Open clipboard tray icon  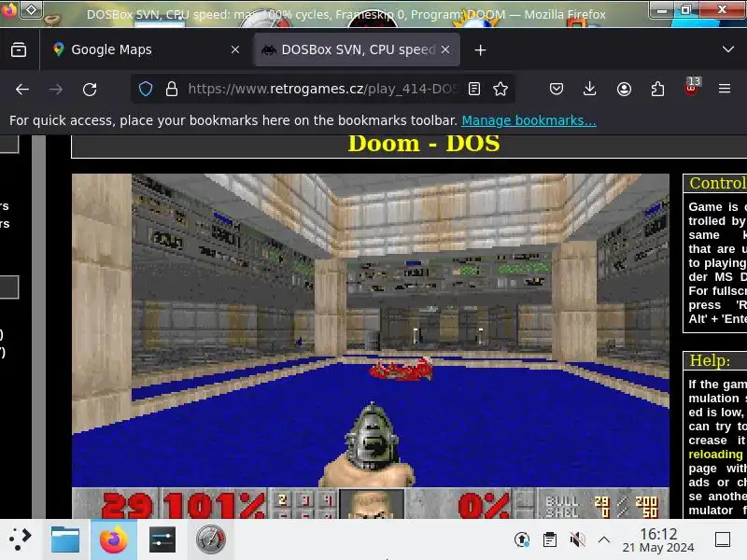pyautogui.click(x=549, y=539)
